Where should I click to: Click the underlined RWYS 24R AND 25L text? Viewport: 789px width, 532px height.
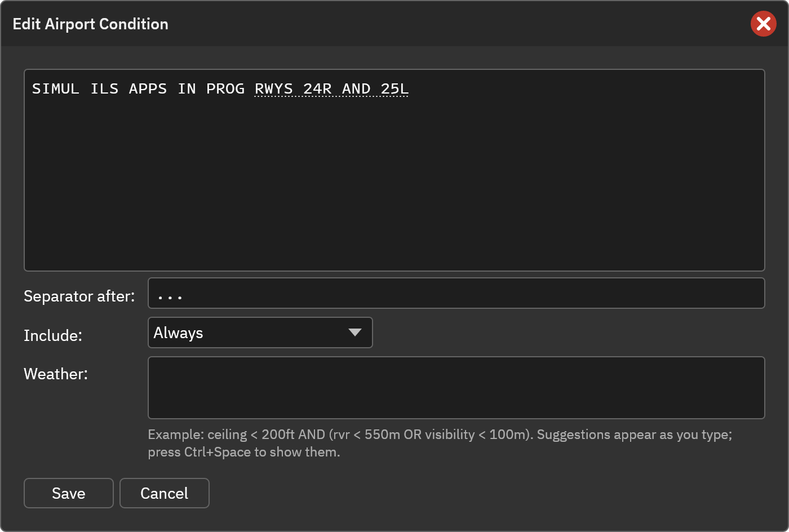(331, 89)
